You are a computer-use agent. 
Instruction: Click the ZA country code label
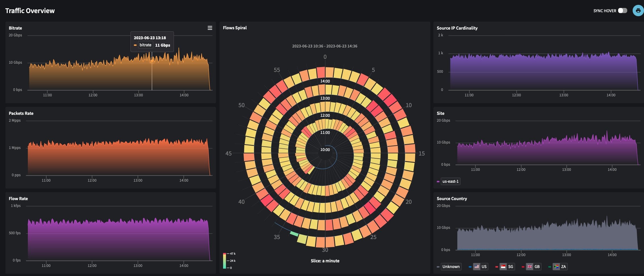(x=563, y=267)
